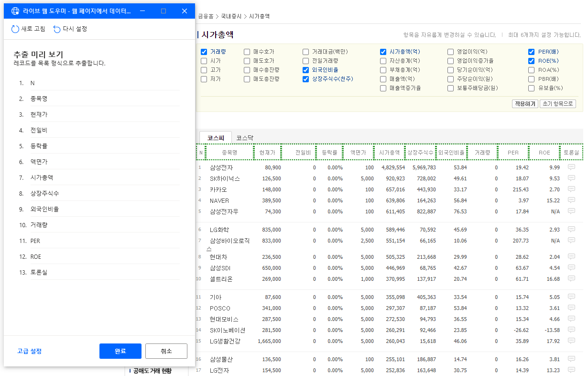Click the 종목명 column header
This screenshot has width=588, height=376.
click(x=229, y=153)
